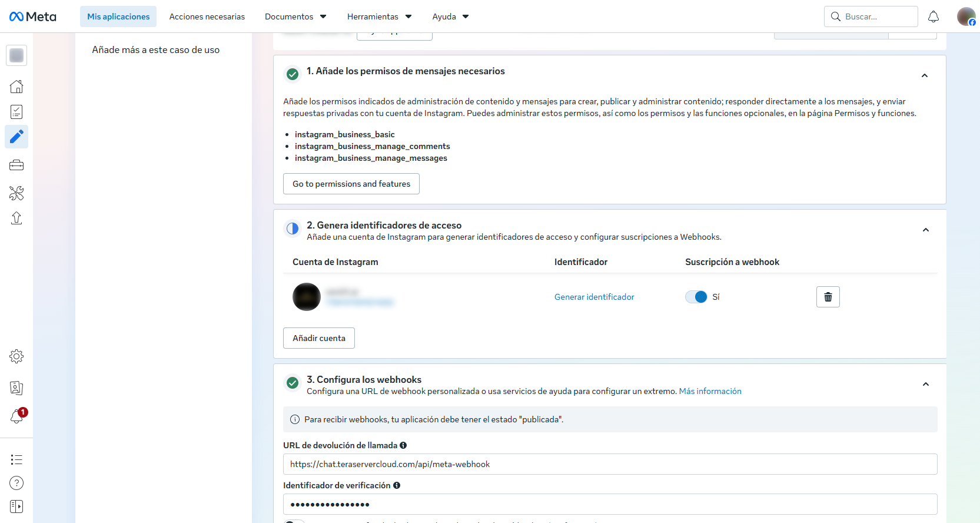The height and width of the screenshot is (523, 980).
Task: Collapse the left sidebar panel icon
Action: (x=16, y=507)
